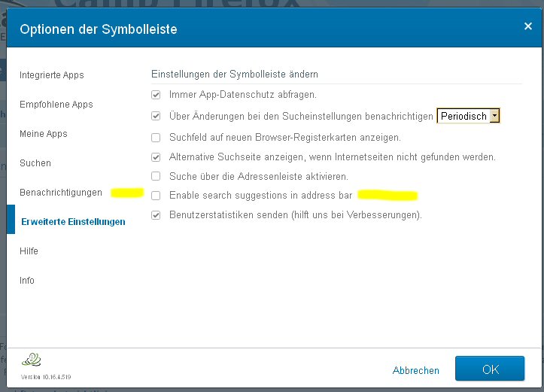Select 'Suchen' in the sidebar
The height and width of the screenshot is (392, 544).
coord(35,163)
